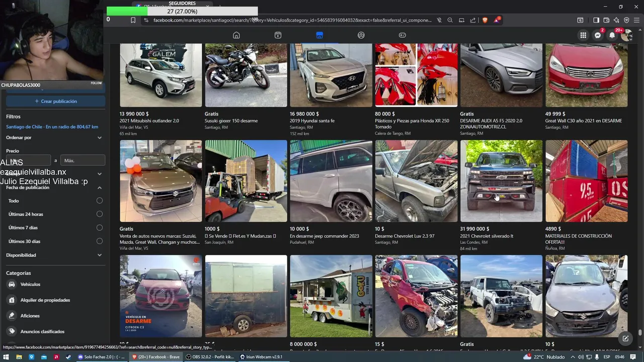Screen dimensions: 644x362
Task: Select the Últimos 7 días radio button
Action: (100, 228)
